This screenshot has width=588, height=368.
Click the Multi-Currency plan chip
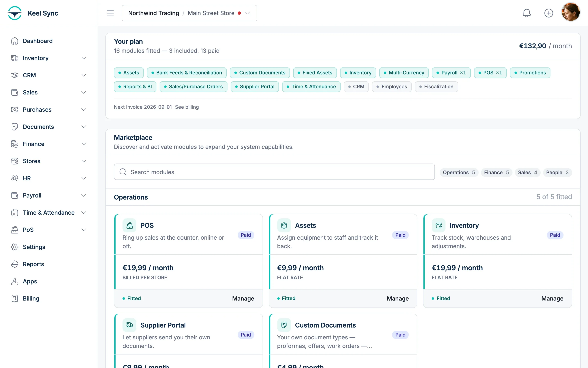tap(404, 73)
